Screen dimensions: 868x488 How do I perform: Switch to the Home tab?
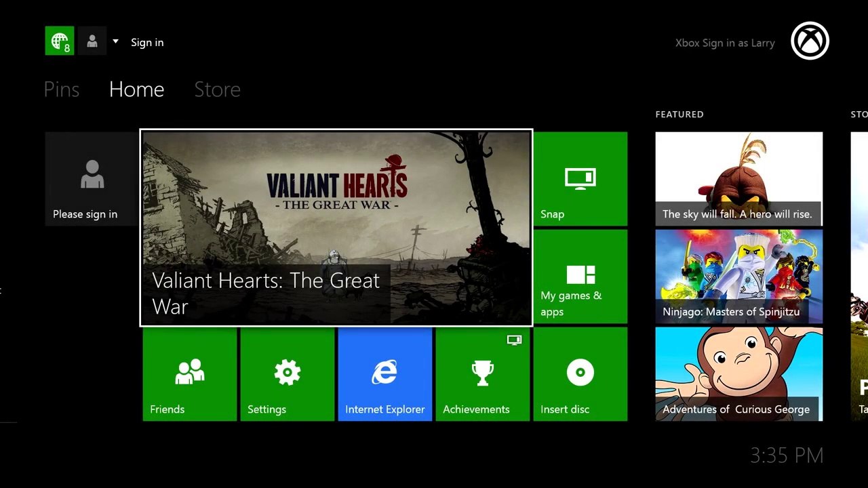click(x=136, y=89)
